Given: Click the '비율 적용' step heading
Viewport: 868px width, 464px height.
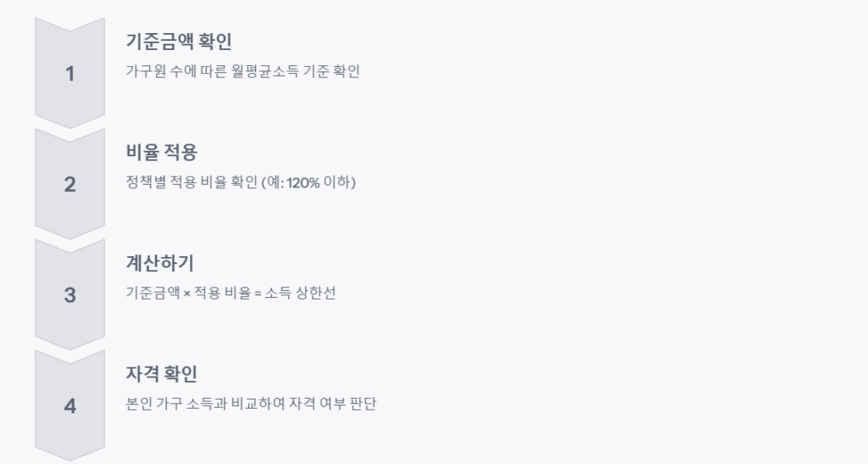Looking at the screenshot, I should 161,152.
